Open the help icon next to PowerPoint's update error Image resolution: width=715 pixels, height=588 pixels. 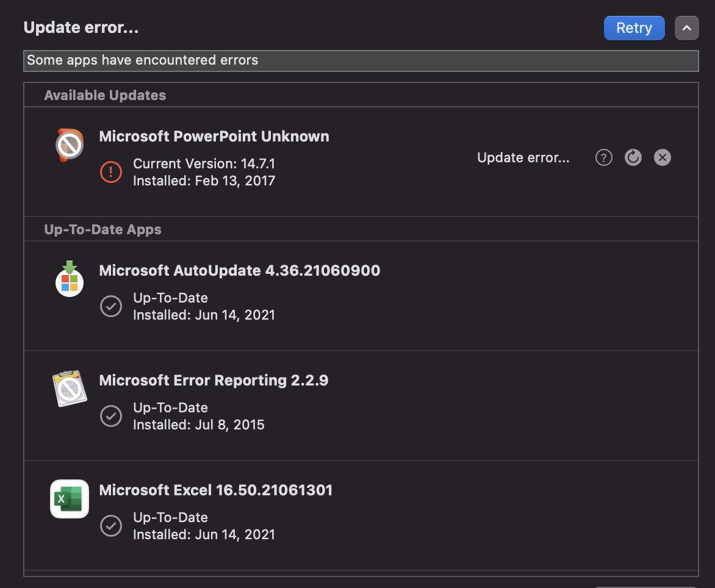pyautogui.click(x=603, y=157)
